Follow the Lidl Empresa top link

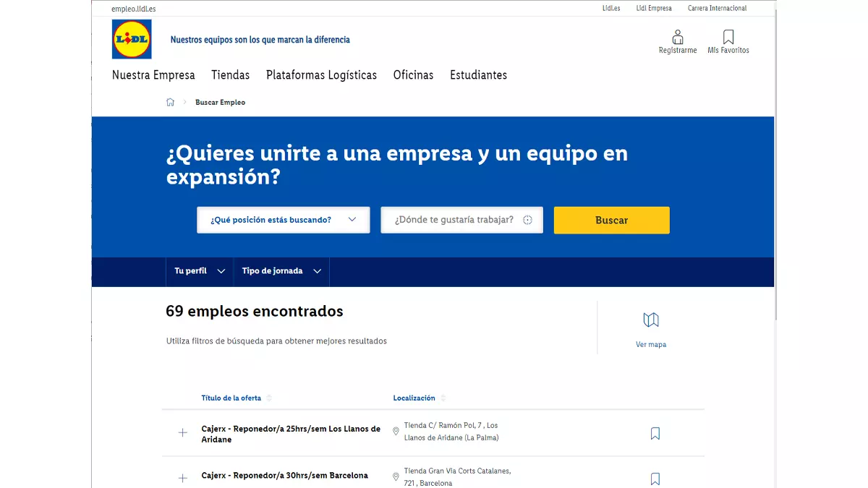654,9
